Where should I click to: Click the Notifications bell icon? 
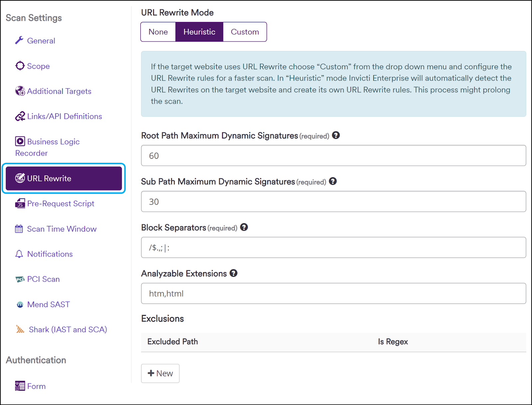tap(20, 254)
